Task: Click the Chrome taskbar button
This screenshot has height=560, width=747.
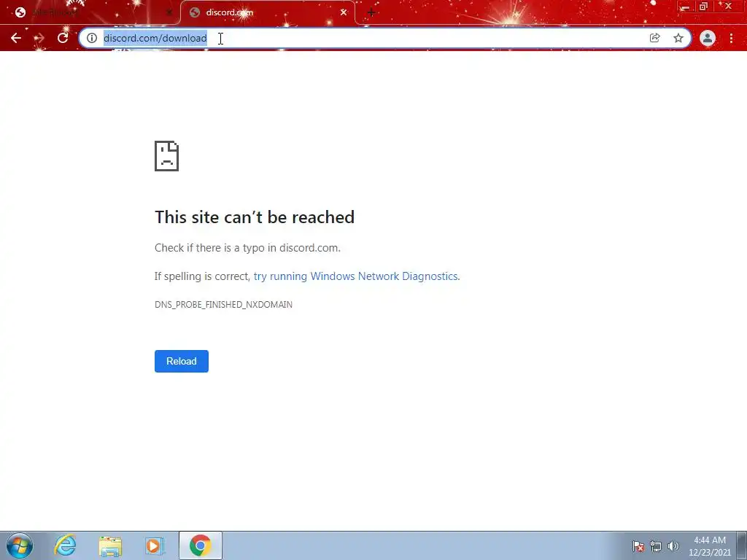Action: click(x=201, y=545)
